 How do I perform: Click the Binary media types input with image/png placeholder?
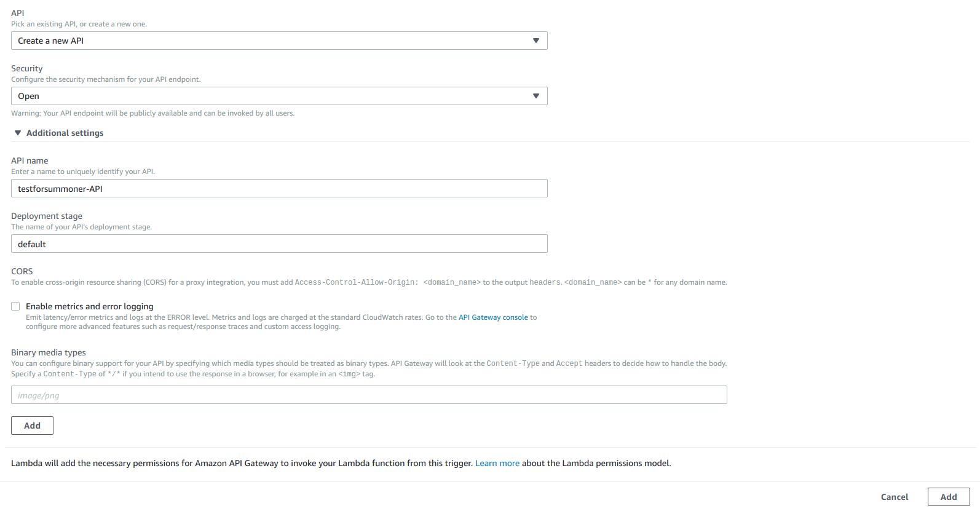pos(369,395)
